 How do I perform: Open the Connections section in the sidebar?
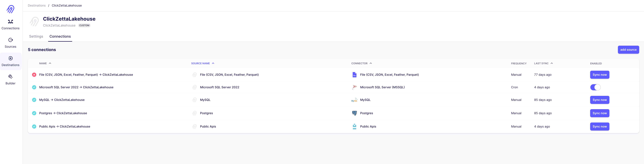(10, 24)
